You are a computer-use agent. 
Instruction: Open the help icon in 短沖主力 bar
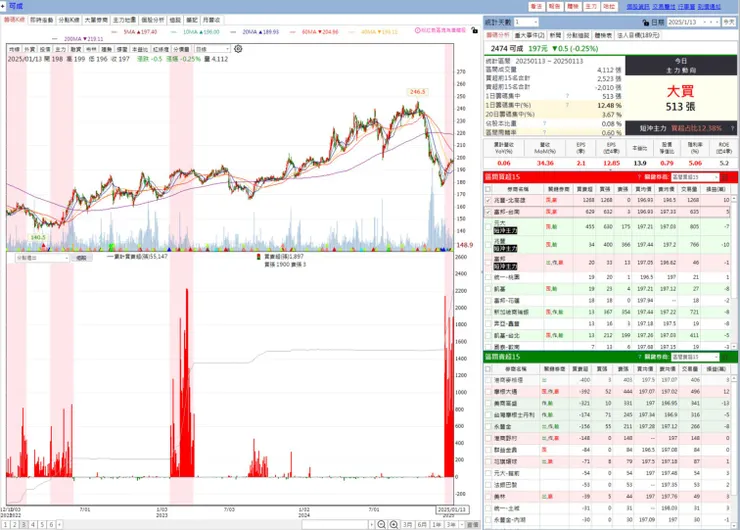coord(732,128)
